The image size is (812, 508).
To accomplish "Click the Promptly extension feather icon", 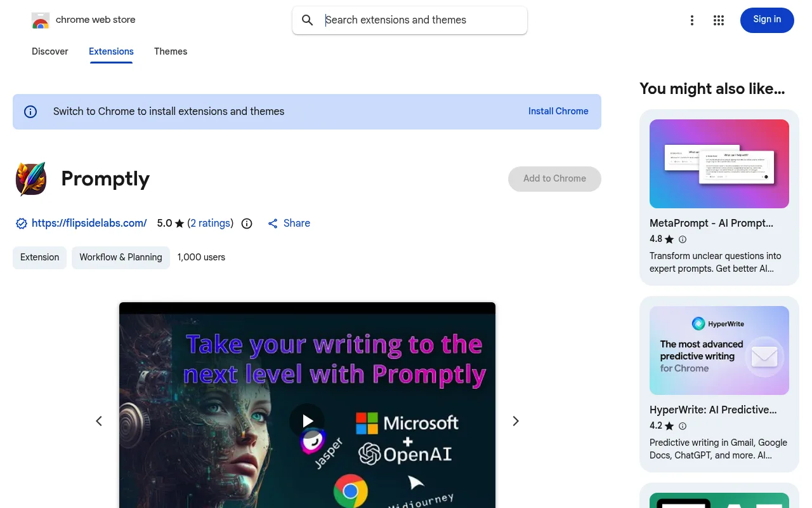I will (x=31, y=178).
